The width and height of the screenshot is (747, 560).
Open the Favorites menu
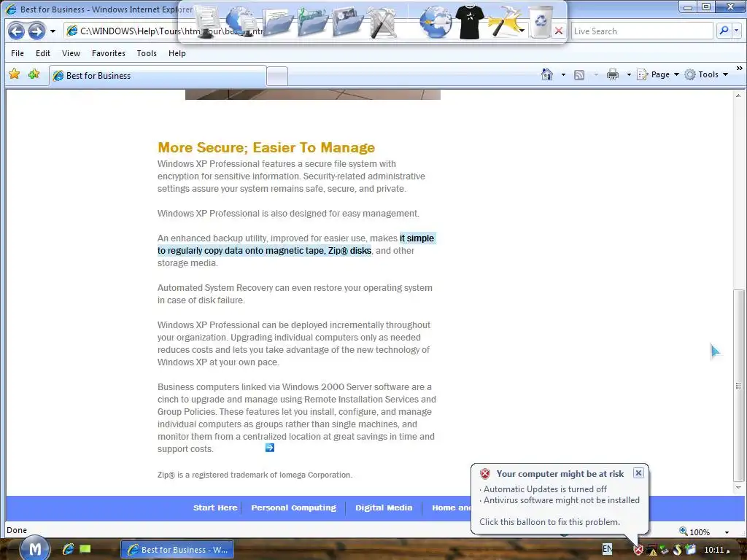[x=109, y=53]
